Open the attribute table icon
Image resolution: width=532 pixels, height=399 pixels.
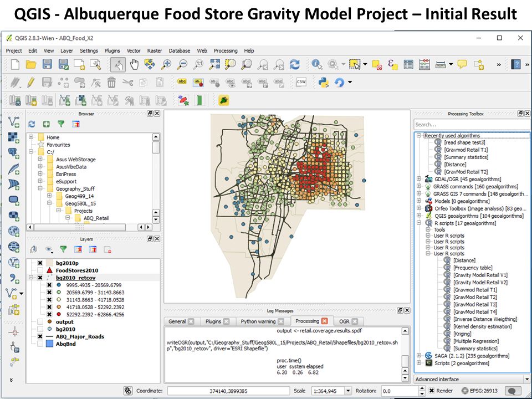point(408,64)
